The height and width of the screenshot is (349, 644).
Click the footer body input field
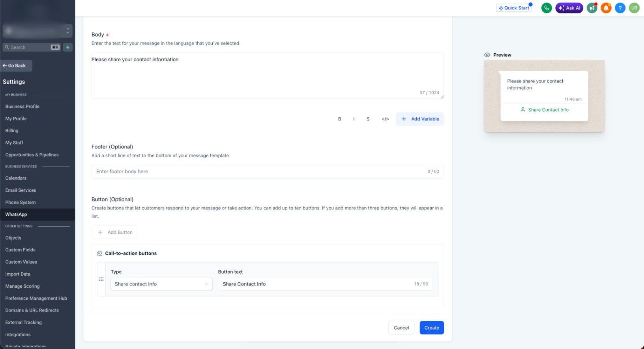[268, 171]
